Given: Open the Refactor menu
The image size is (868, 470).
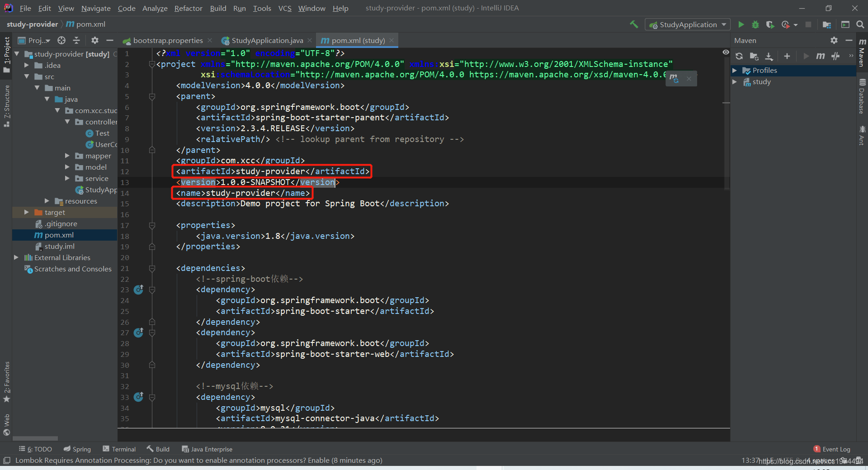Looking at the screenshot, I should pos(188,8).
